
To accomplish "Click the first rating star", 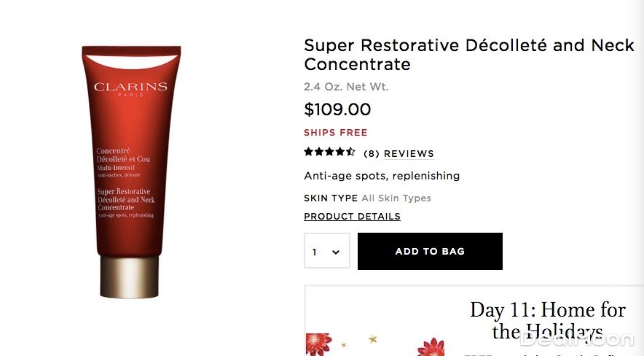I will click(x=308, y=152).
